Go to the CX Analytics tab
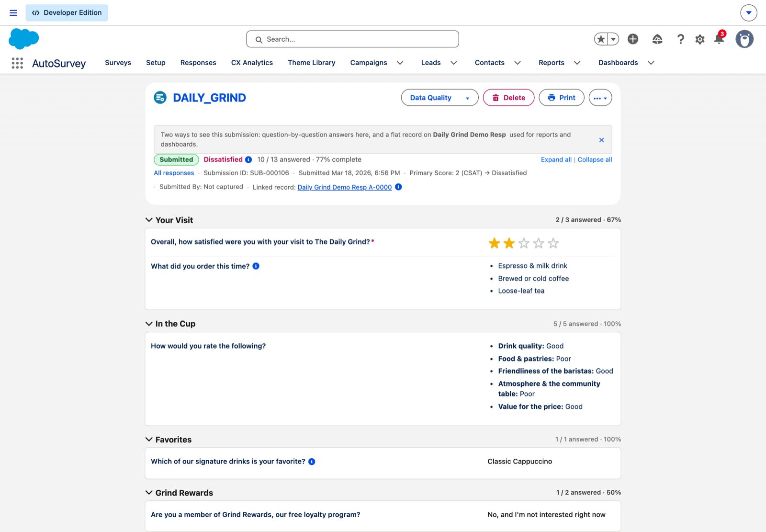The width and height of the screenshot is (766, 532). (252, 63)
